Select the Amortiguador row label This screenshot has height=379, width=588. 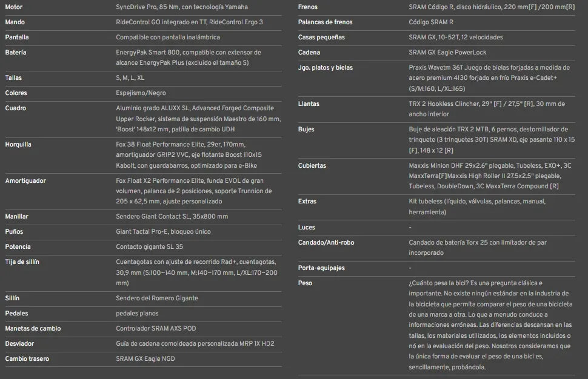click(x=25, y=181)
